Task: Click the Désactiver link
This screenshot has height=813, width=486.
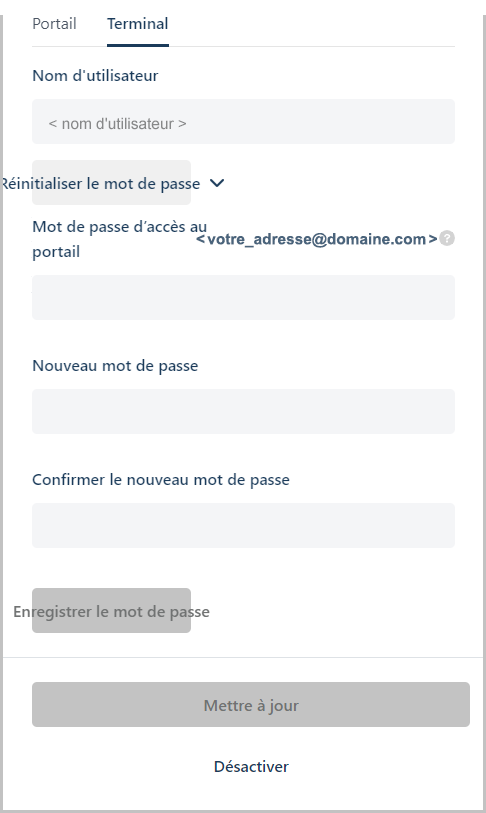Action: [x=251, y=766]
